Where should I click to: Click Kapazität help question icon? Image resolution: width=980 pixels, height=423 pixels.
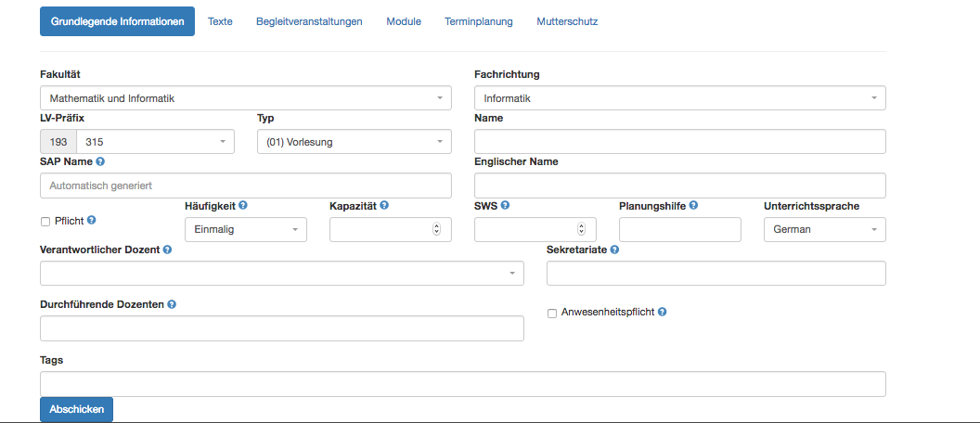pyautogui.click(x=384, y=205)
